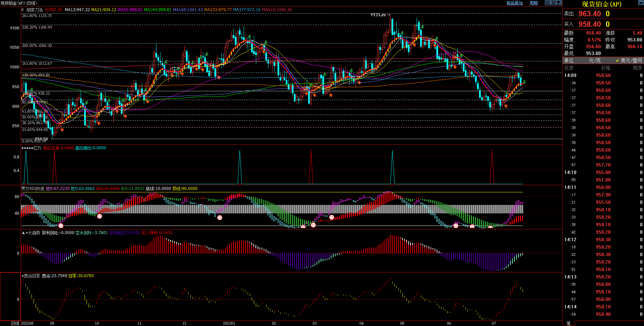The image size is (644, 326).
Task: Click the left arrow navigation icon
Action: pyautogui.click(x=547, y=3)
